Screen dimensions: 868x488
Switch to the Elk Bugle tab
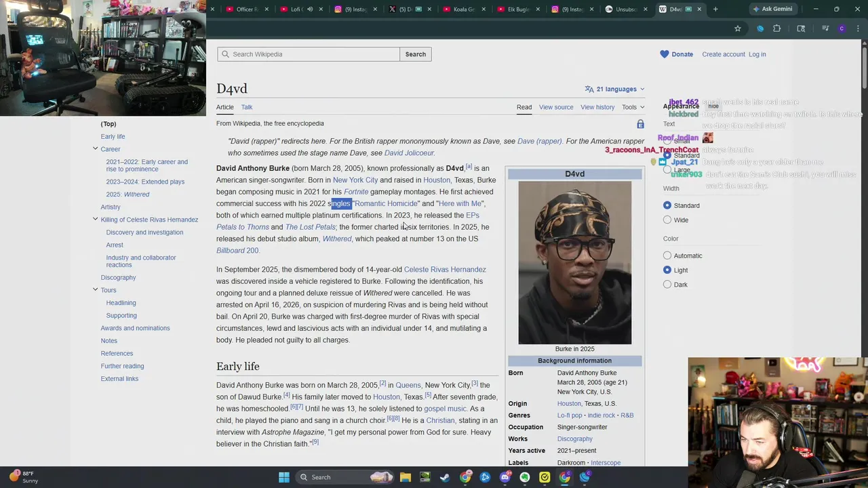click(x=517, y=9)
